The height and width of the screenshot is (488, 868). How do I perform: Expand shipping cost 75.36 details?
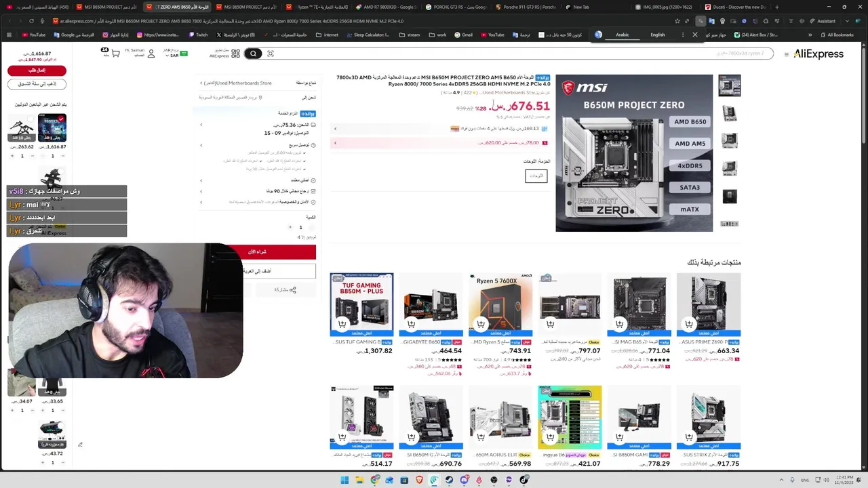pos(201,125)
